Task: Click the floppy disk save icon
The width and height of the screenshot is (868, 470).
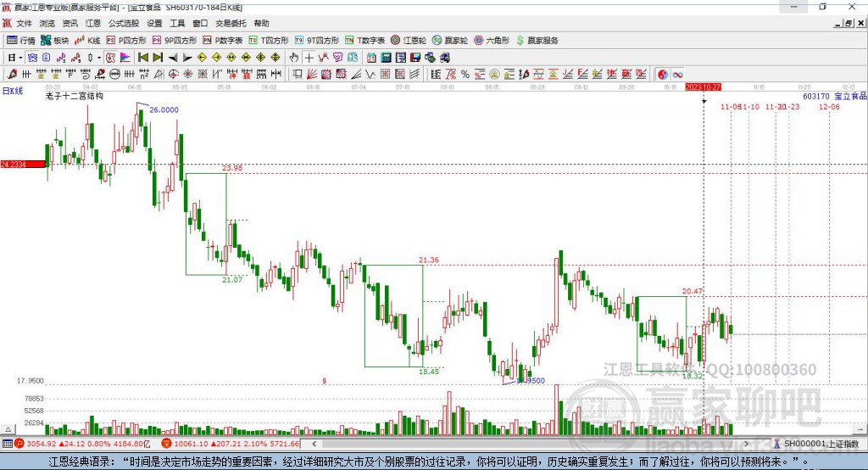Action: (x=415, y=58)
